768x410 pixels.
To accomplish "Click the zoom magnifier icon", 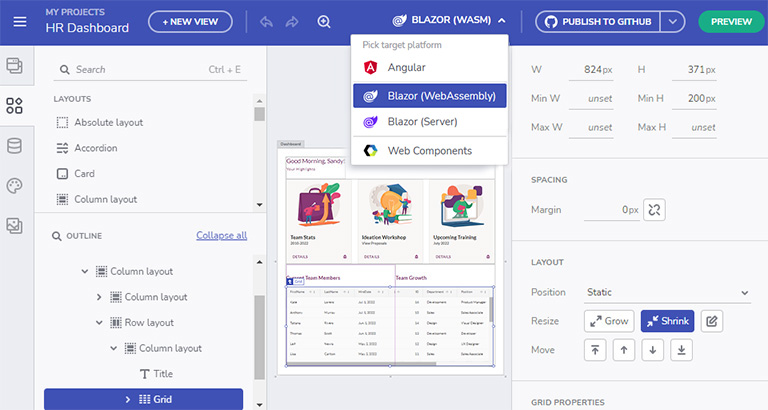I will point(323,21).
